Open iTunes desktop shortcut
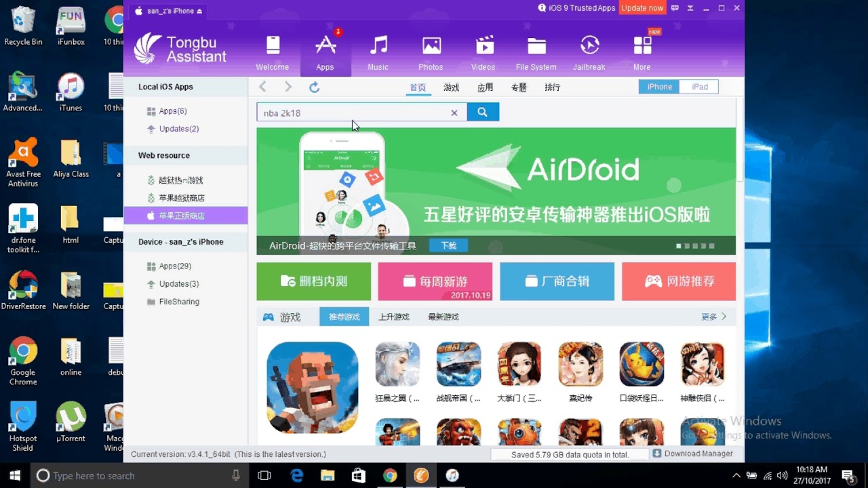This screenshot has height=488, width=868. click(71, 92)
